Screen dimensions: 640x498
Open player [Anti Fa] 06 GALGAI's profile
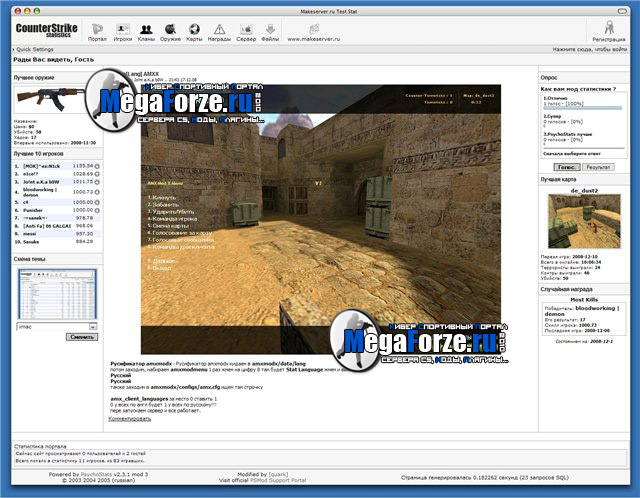(x=47, y=226)
